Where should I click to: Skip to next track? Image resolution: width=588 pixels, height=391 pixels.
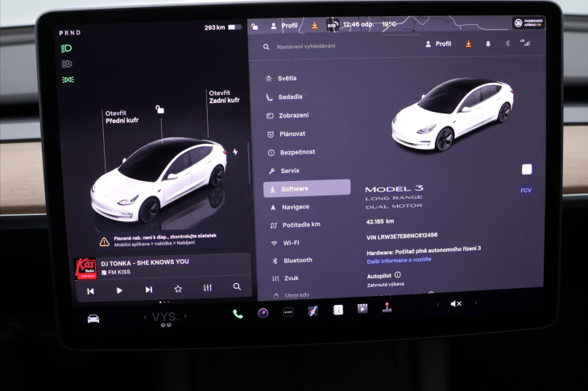(x=149, y=290)
